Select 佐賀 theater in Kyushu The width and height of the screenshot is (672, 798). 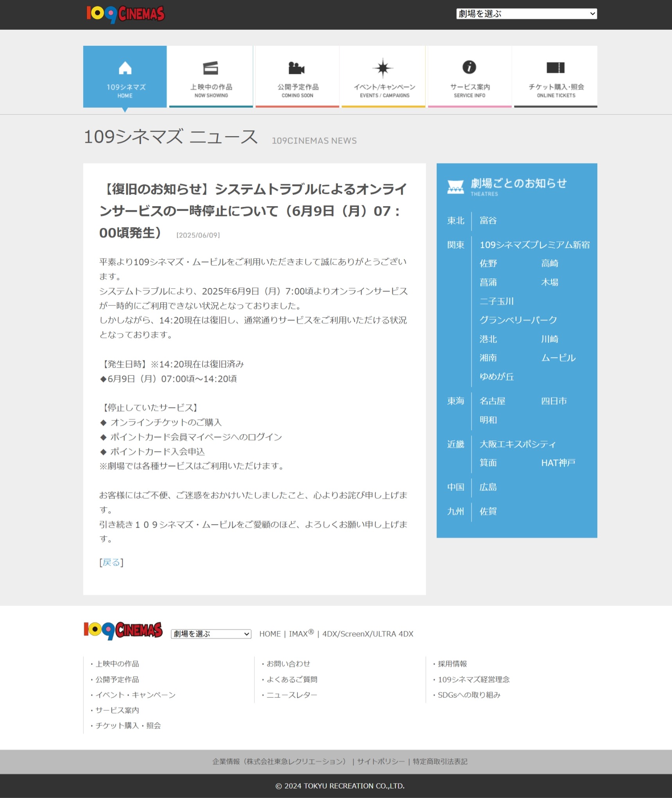[x=488, y=511]
